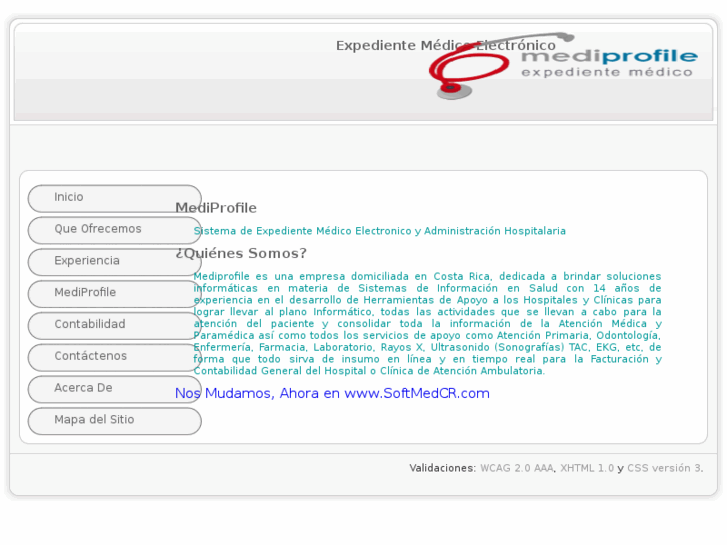
Task: Open the Que Ofrecemos menu item
Action: click(115, 231)
